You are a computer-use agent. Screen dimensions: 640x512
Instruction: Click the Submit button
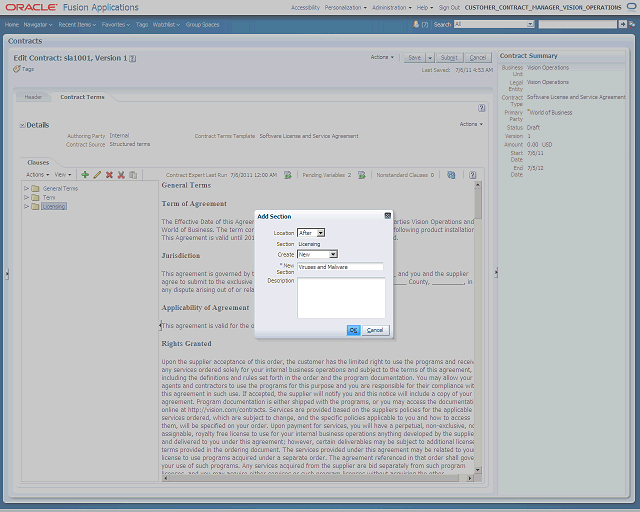(x=449, y=58)
